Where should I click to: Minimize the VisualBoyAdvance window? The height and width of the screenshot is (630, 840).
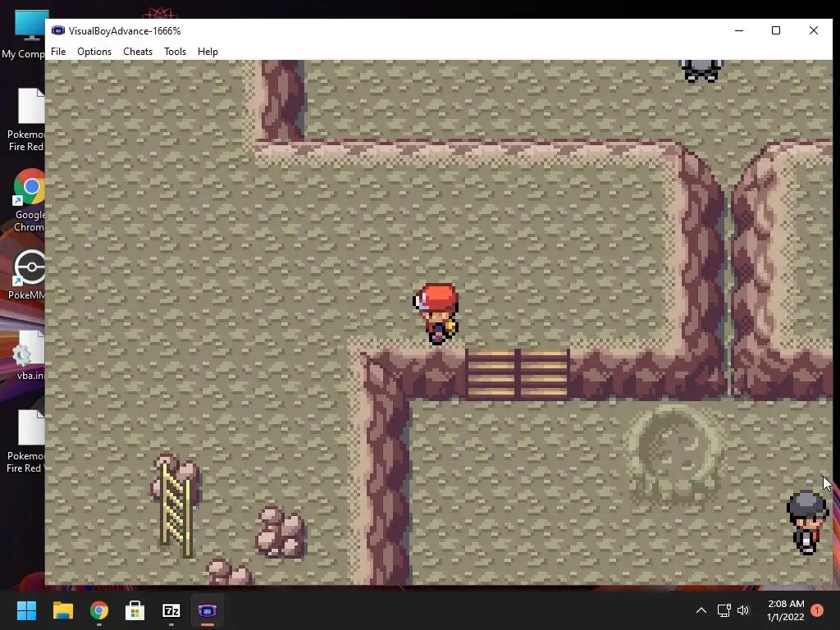739,30
